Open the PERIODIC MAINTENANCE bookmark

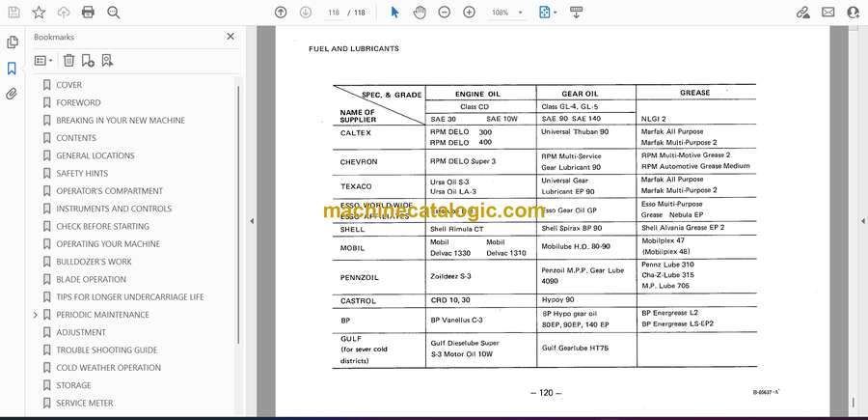[x=102, y=315]
